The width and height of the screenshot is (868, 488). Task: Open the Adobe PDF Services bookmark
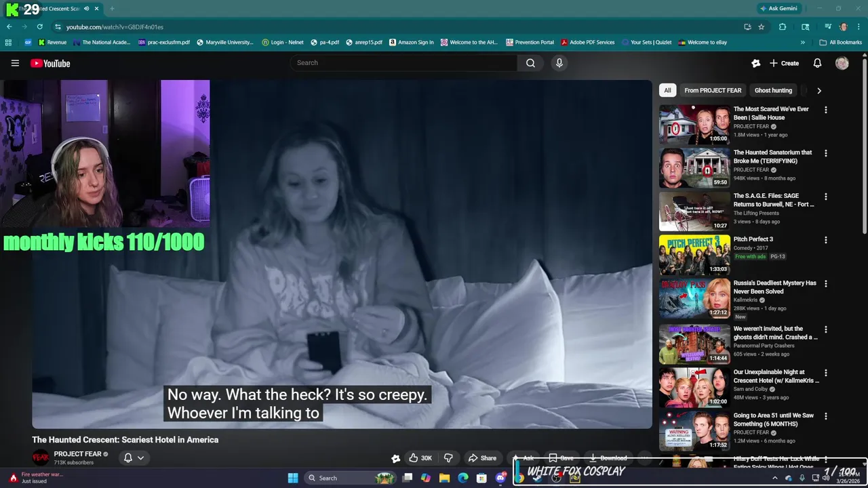point(587,42)
